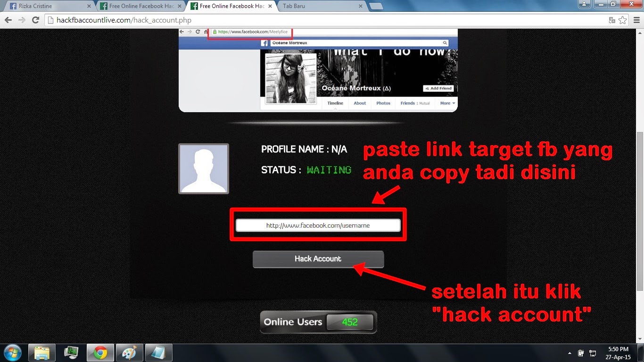Open the Paint taskbar icon
The height and width of the screenshot is (362, 644).
(x=129, y=353)
